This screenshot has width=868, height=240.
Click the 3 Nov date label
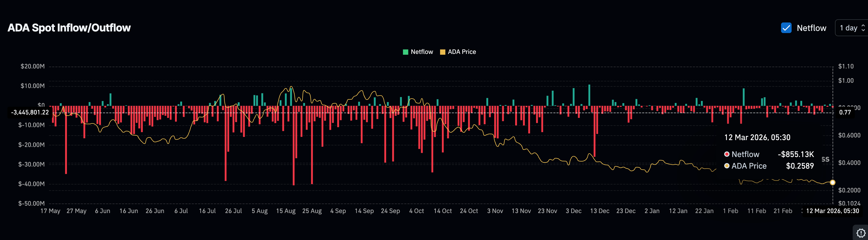tap(495, 211)
